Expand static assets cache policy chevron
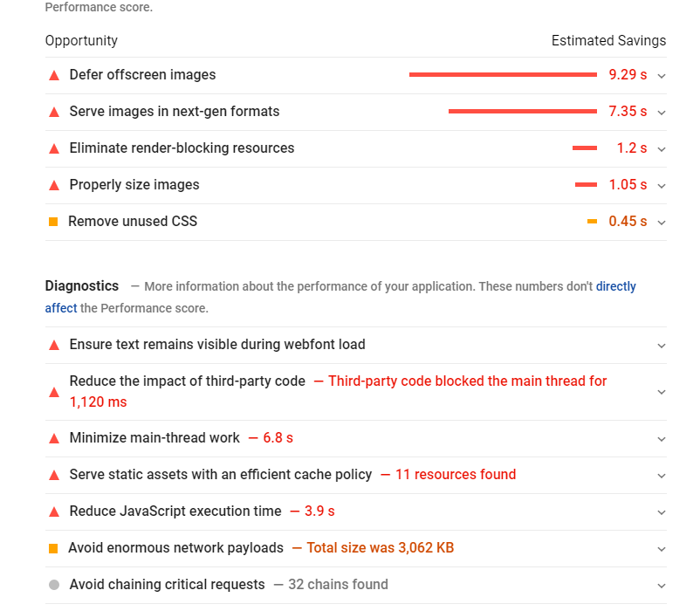Viewport: 700px width, 611px height. (x=662, y=476)
